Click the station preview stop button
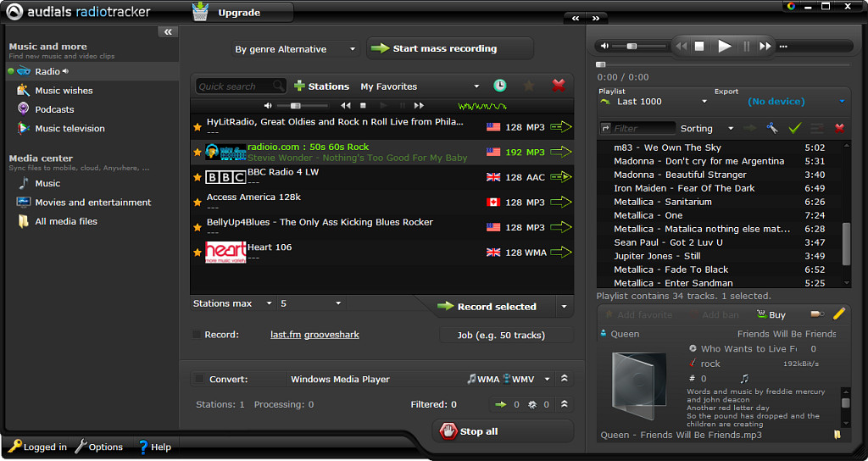868x461 pixels. click(363, 106)
